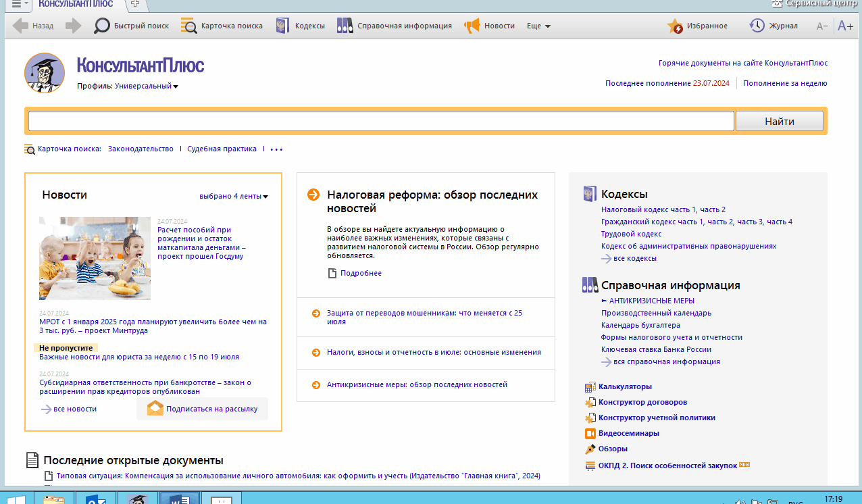Screen dimensions: 862x504
Task: Click the Кодексы panel book icon
Action: click(590, 195)
